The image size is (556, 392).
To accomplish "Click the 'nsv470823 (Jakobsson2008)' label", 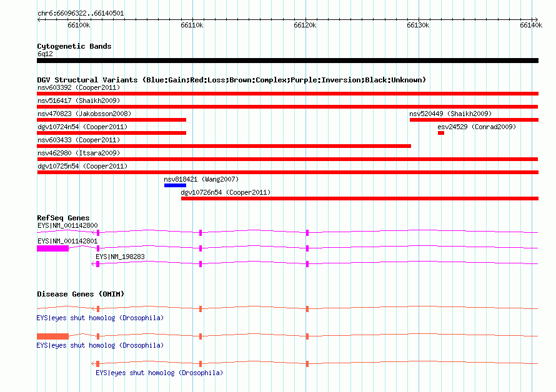I will 84,114.
